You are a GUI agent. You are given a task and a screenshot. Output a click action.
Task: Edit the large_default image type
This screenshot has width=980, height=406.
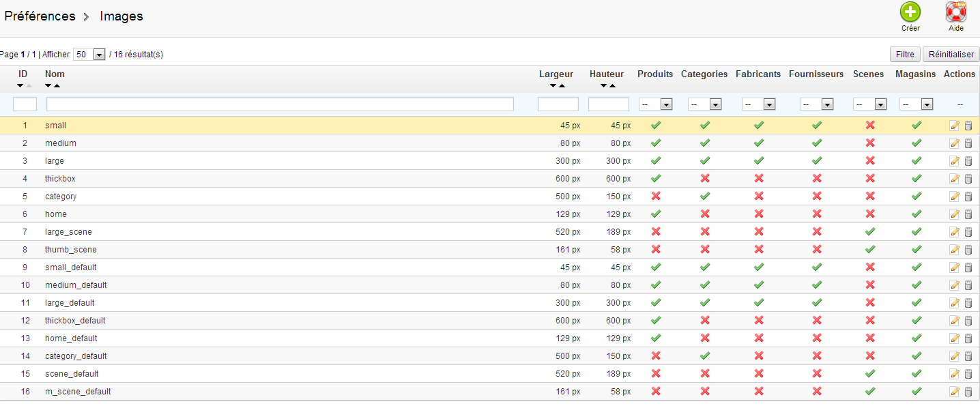tap(955, 303)
